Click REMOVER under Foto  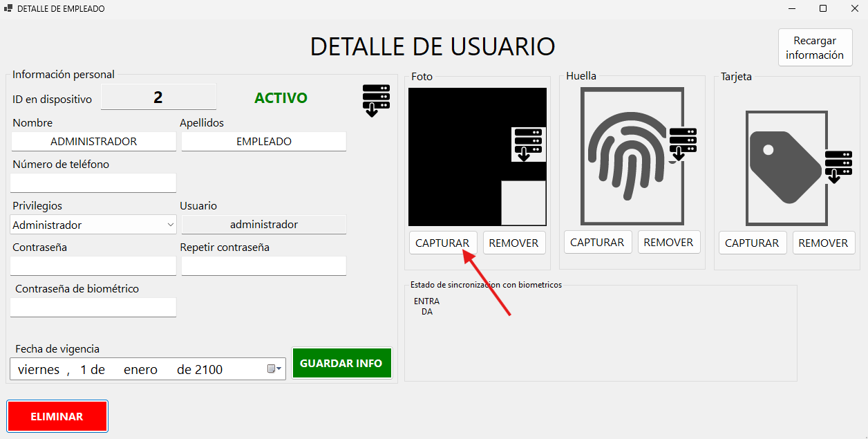514,243
